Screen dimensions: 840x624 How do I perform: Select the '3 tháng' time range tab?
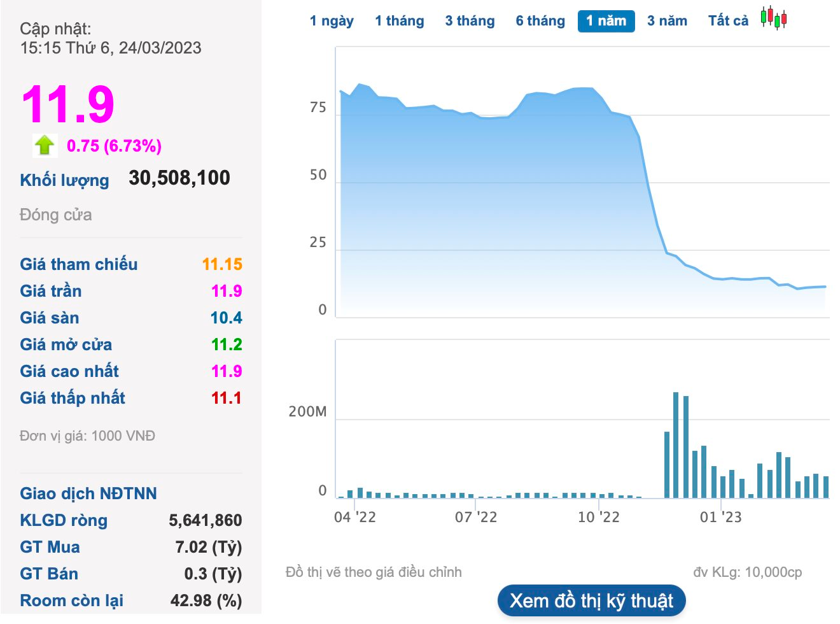tap(470, 21)
